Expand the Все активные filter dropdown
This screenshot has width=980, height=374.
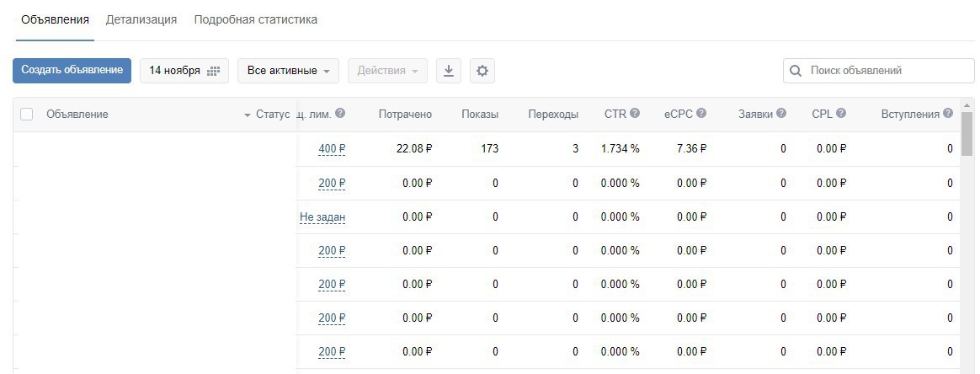click(288, 71)
